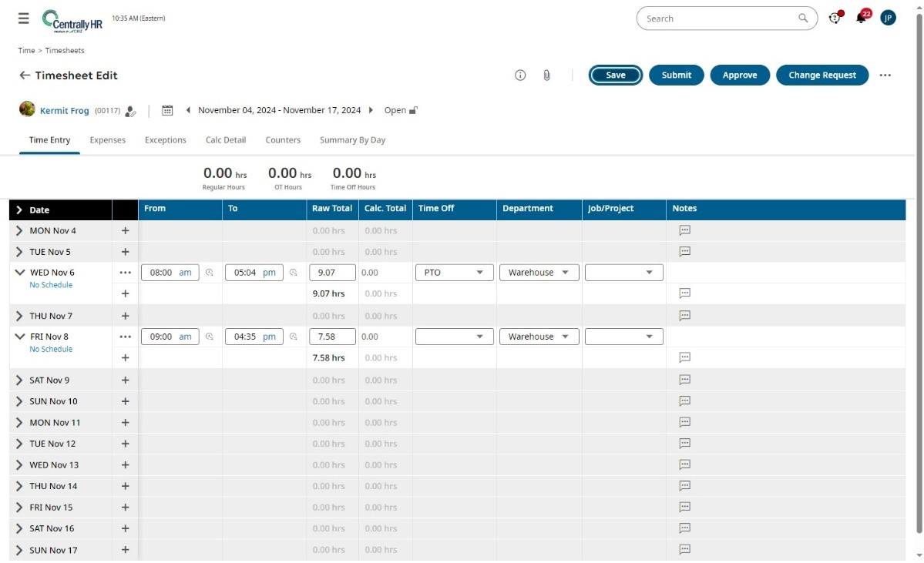Image resolution: width=924 pixels, height=563 pixels.
Task: Click the vertical page scrollbar
Action: (919, 272)
